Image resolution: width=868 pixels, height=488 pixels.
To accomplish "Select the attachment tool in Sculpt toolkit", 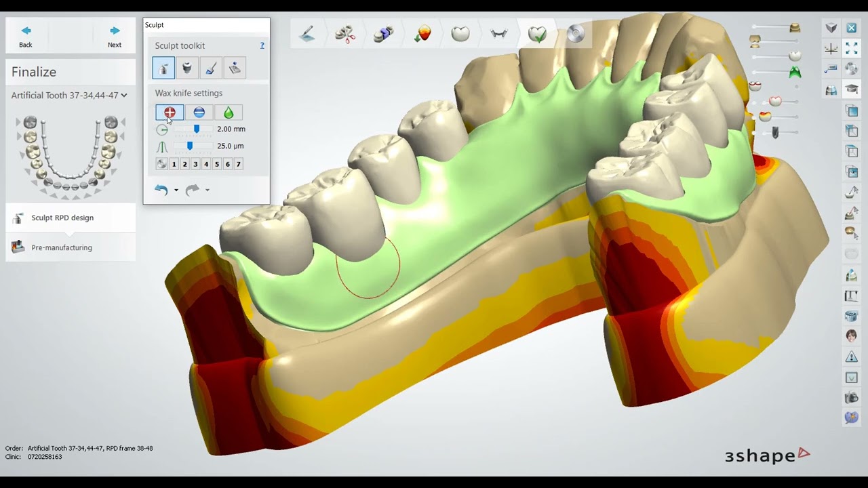I will click(x=187, y=68).
